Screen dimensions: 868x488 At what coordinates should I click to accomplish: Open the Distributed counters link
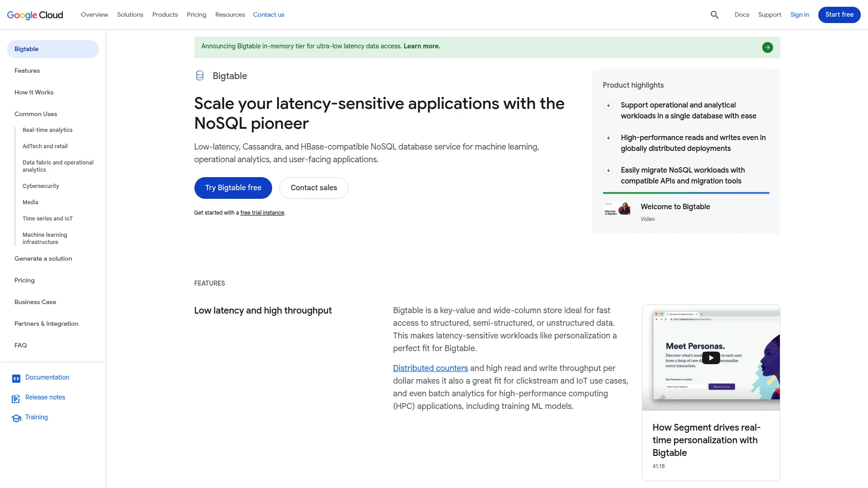click(x=430, y=368)
